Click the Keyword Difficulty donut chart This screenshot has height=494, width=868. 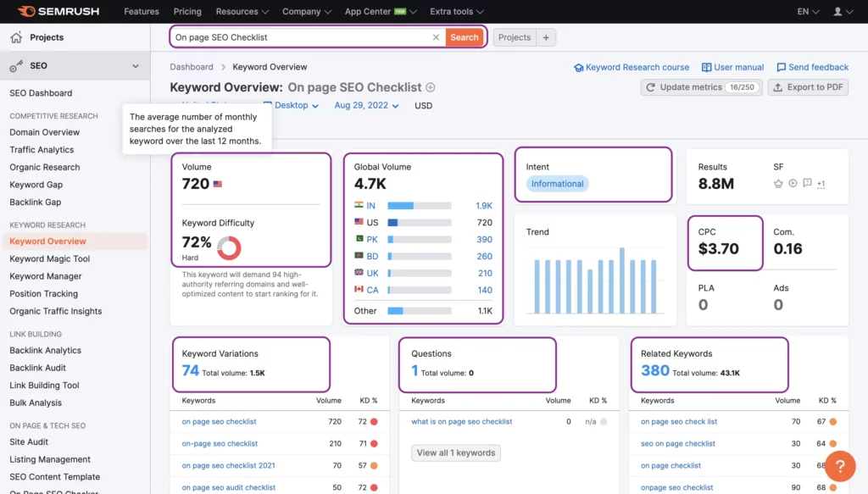(229, 247)
